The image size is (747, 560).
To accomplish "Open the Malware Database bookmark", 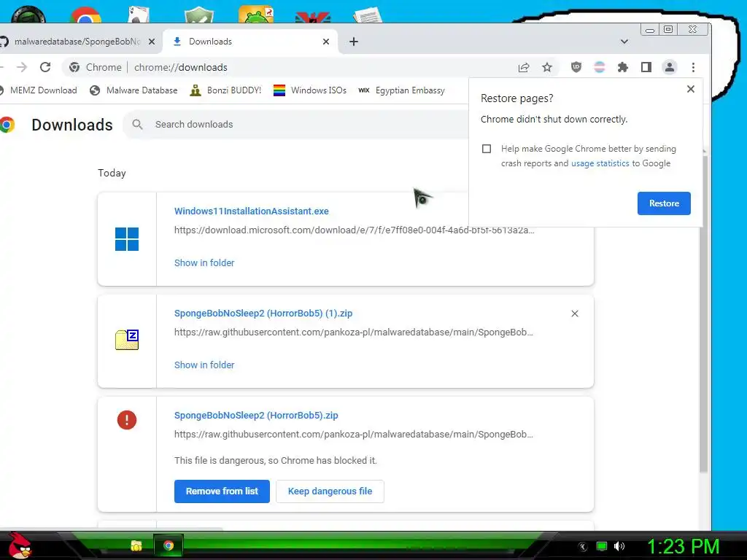I will [x=133, y=90].
